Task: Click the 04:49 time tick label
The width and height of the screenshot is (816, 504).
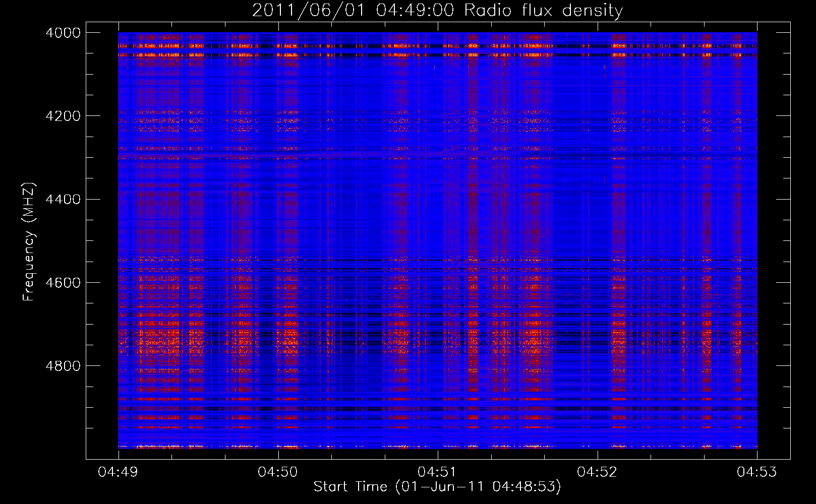Action: [x=118, y=472]
